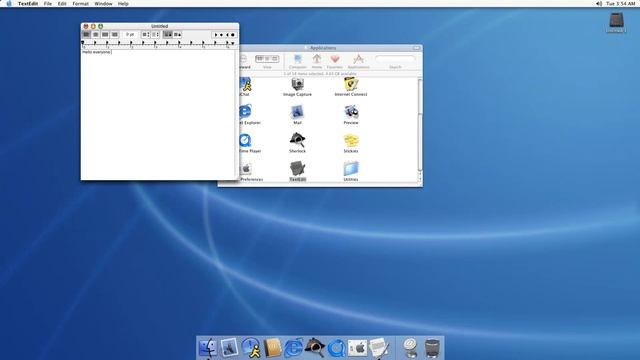The width and height of the screenshot is (640, 360).
Task: Select Internet Connect in Applications window
Action: (x=351, y=87)
